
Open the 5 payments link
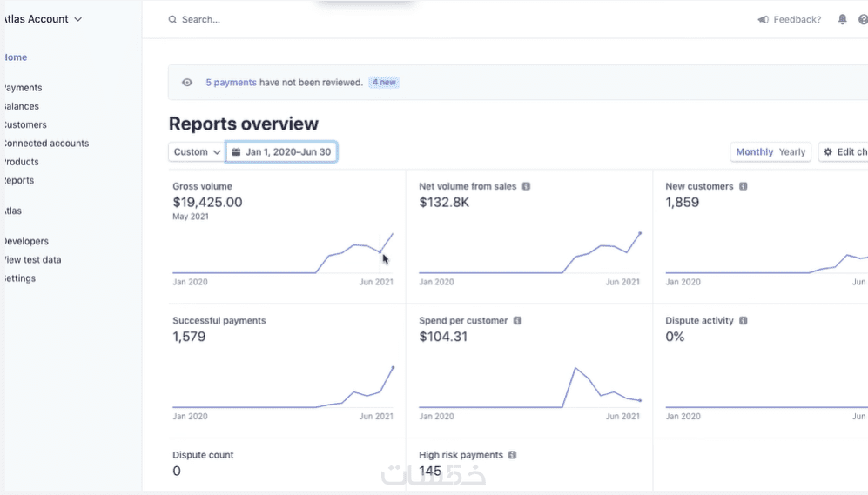pos(231,83)
